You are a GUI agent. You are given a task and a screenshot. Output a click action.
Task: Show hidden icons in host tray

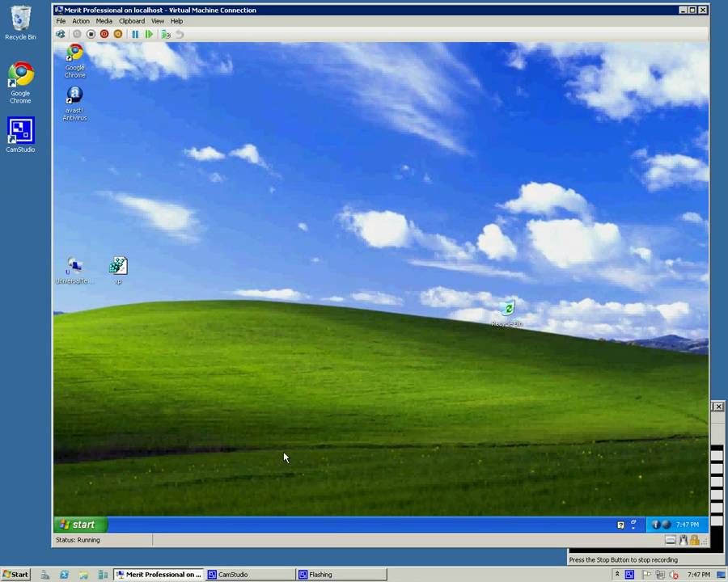(x=617, y=574)
